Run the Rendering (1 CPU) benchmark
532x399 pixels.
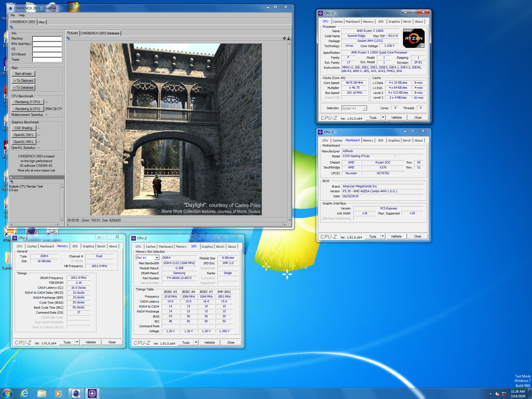(27, 102)
